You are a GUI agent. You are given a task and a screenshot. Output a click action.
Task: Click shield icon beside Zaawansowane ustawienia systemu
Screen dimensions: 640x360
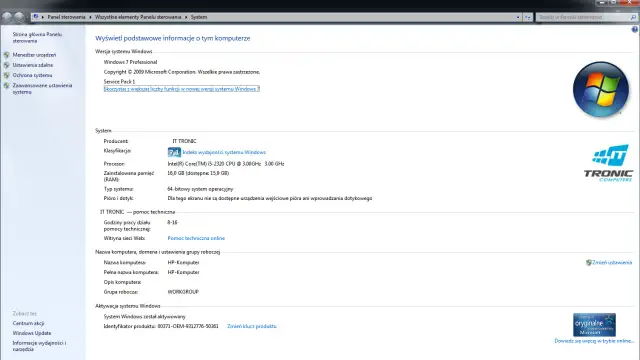[x=7, y=85]
